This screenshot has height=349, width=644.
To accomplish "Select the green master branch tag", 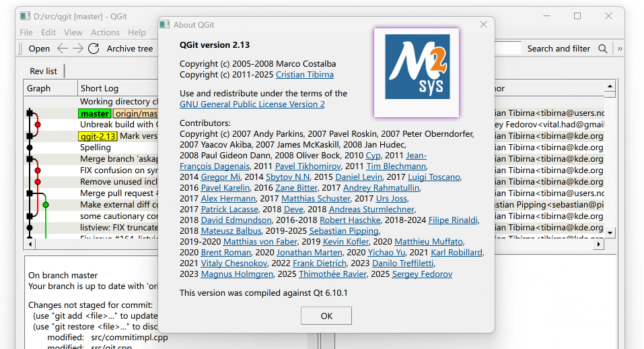I will (x=95, y=113).
